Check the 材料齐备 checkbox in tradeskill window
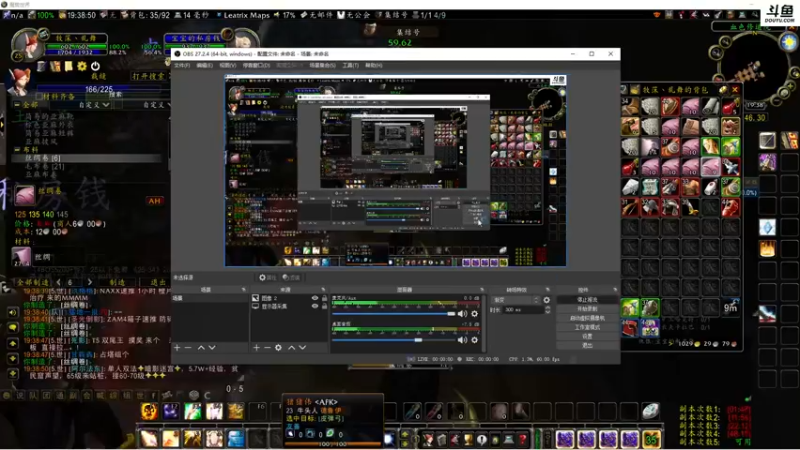 tap(39, 96)
